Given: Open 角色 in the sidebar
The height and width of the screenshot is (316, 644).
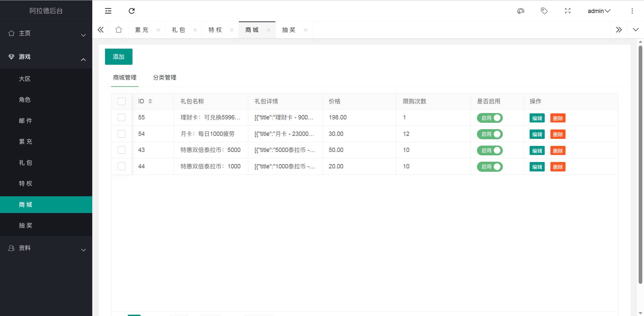Looking at the screenshot, I should [46, 100].
